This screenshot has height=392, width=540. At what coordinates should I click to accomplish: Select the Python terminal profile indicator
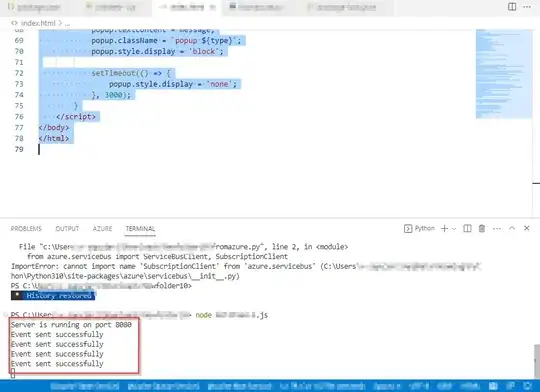pos(419,228)
